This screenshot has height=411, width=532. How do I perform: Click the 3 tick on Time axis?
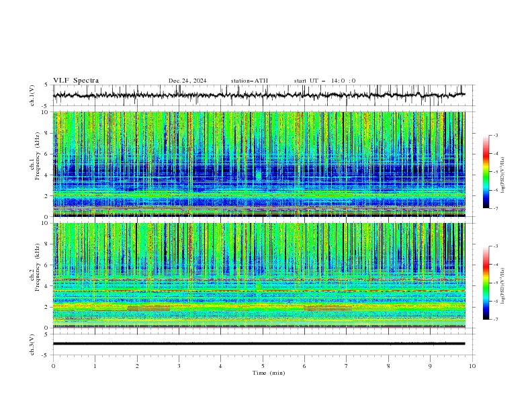click(x=179, y=366)
